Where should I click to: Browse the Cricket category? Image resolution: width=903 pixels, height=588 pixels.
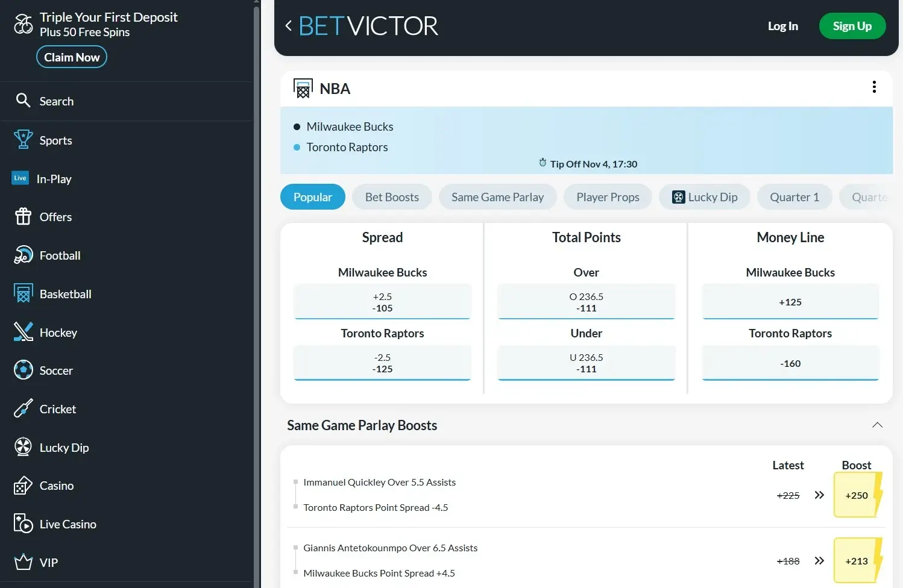(57, 408)
